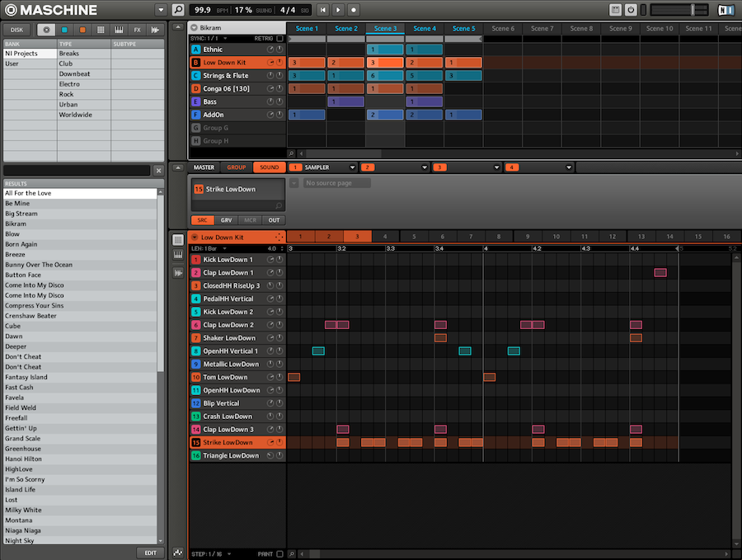Clear the browser search with the X button

[x=158, y=171]
